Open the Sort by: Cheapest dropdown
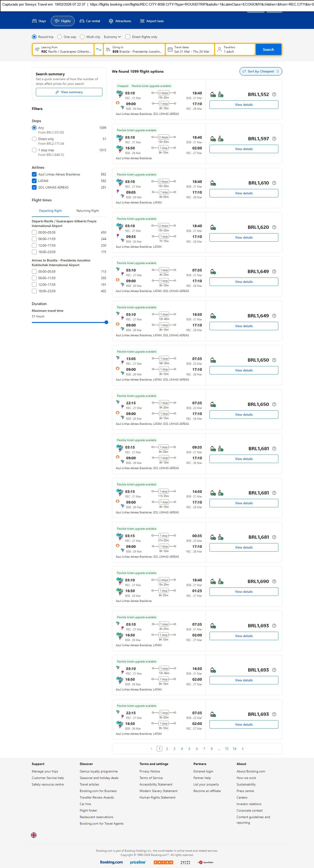The height and width of the screenshot is (868, 314). click(260, 72)
